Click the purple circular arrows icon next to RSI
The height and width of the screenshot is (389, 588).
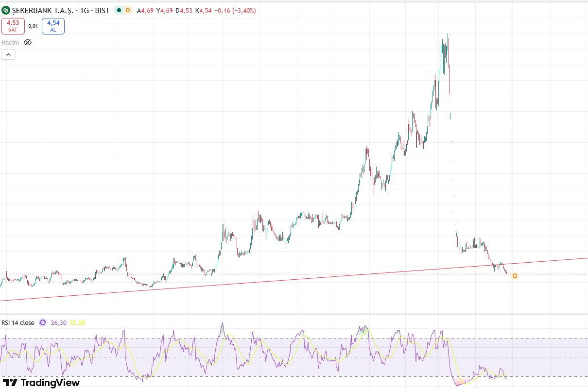43,322
